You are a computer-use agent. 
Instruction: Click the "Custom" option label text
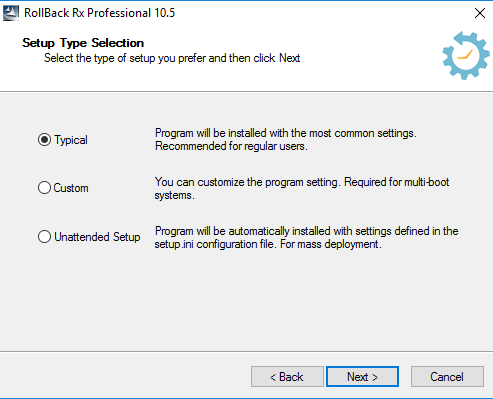[x=71, y=188]
